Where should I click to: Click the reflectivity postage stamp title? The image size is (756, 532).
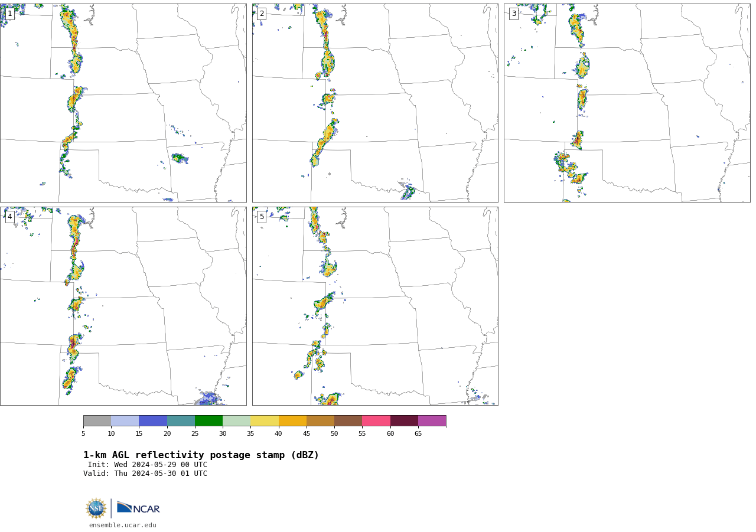click(x=201, y=455)
